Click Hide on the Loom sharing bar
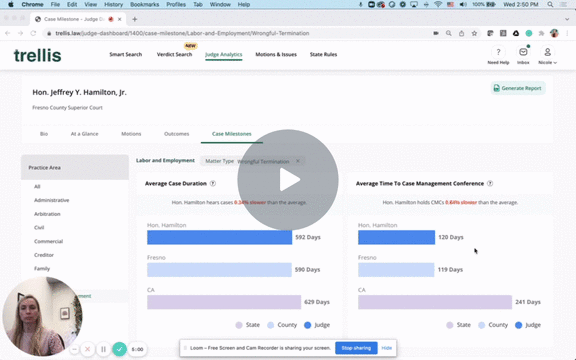The image size is (576, 360). pyautogui.click(x=386, y=348)
